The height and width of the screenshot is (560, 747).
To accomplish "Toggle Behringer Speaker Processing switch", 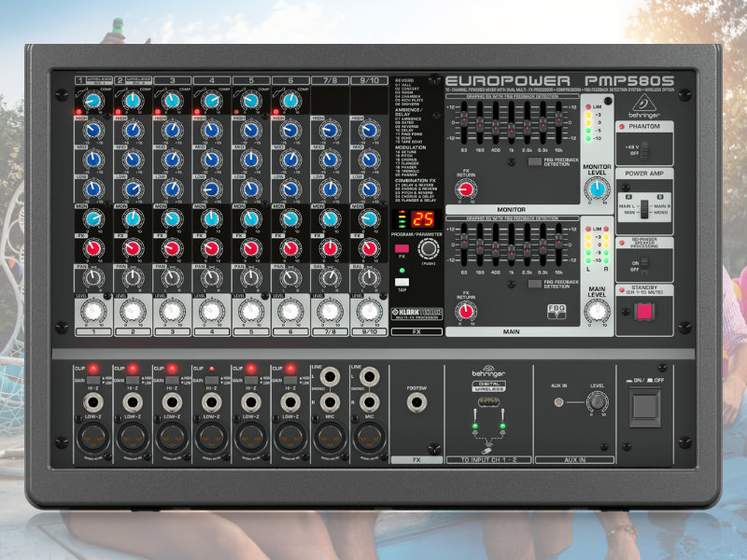I will click(644, 265).
